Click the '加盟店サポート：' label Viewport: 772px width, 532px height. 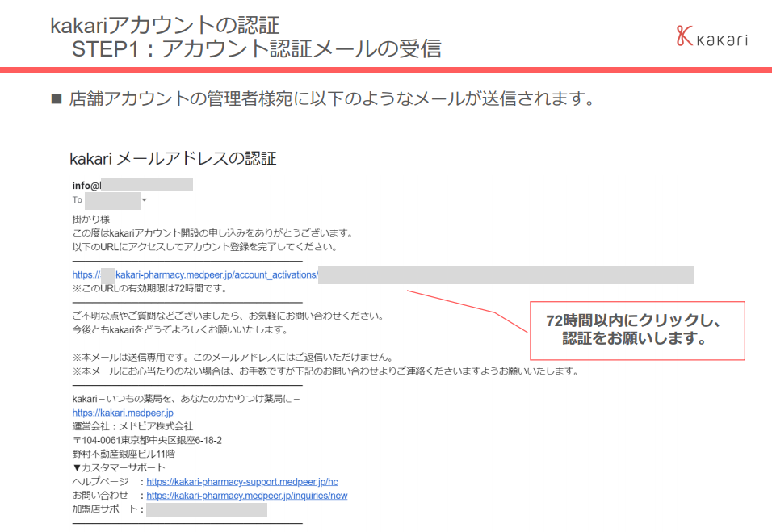click(x=108, y=509)
